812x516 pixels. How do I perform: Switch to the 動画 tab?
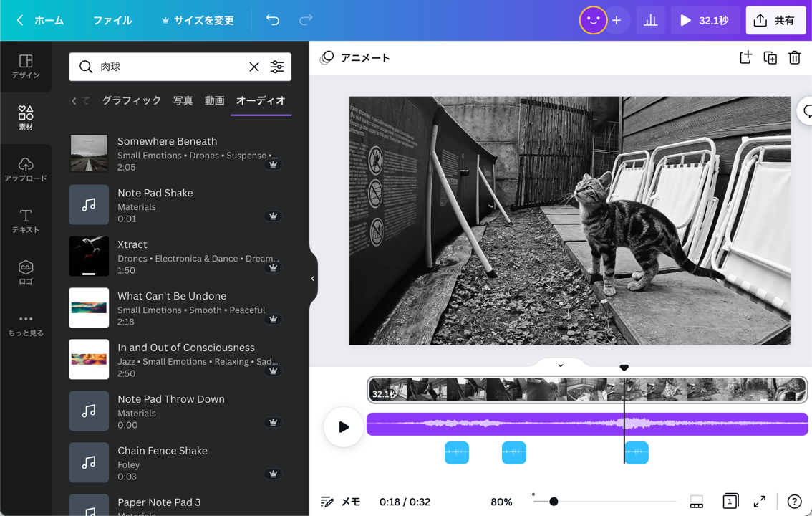214,100
